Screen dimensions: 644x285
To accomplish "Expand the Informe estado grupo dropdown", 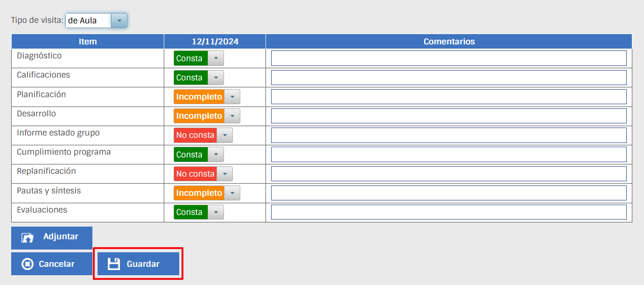I will tap(224, 135).
